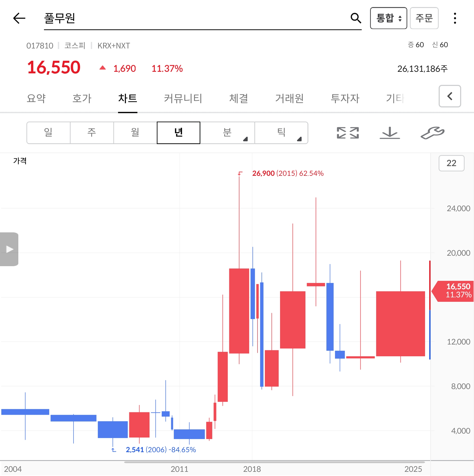Tap the search magnifier icon
This screenshot has height=476, width=474.
[356, 18]
